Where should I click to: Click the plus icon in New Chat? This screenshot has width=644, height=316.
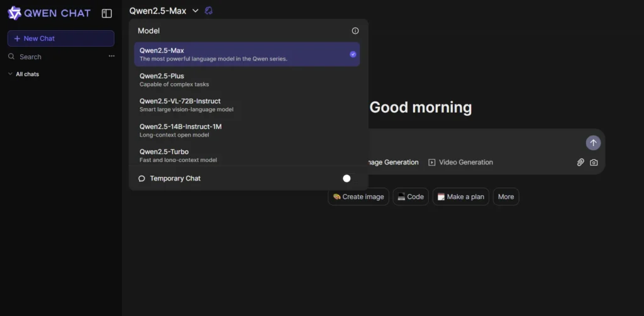(x=17, y=38)
